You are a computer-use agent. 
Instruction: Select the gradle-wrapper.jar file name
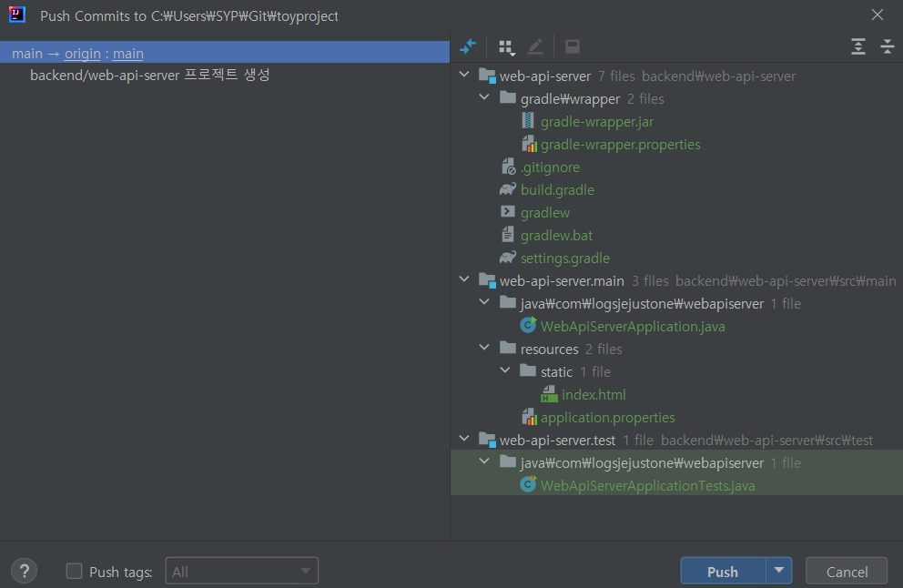pos(597,122)
